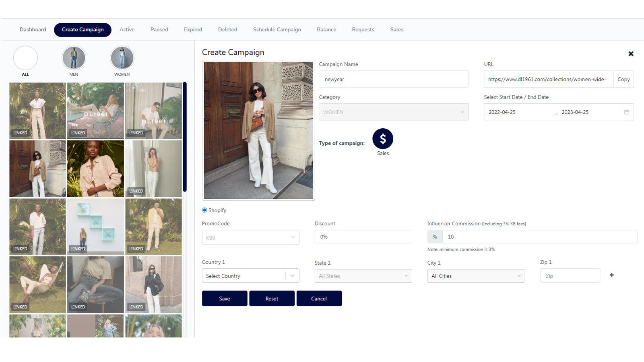
Task: Open the calendar date picker icon
Action: [x=626, y=112]
